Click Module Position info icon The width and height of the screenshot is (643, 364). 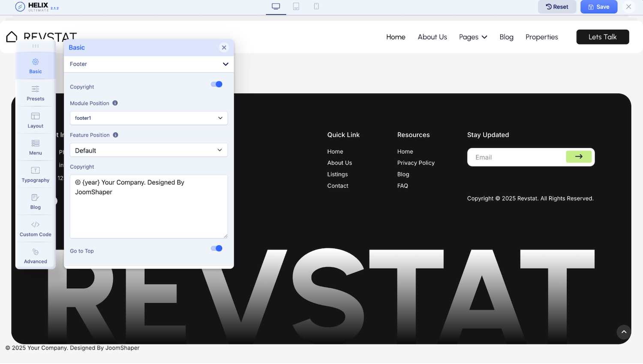pyautogui.click(x=115, y=103)
